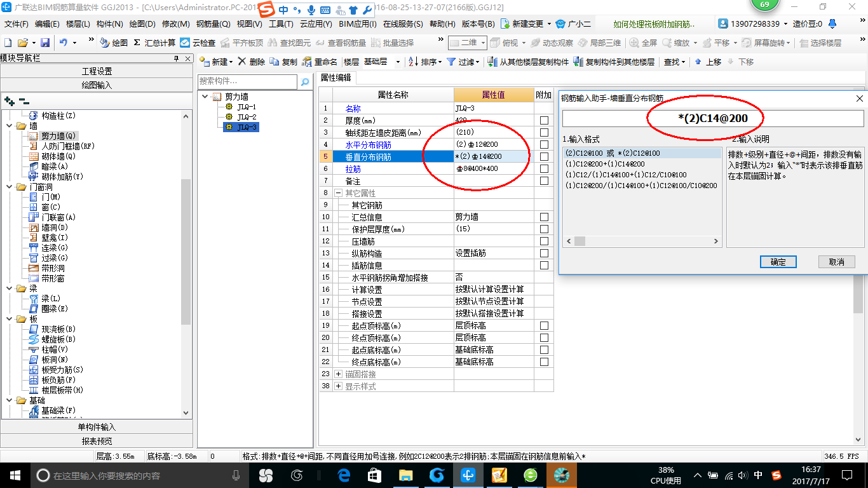Toggle 附加 checkbox for 水平分布钢筋 row
The image size is (868, 488).
[544, 145]
